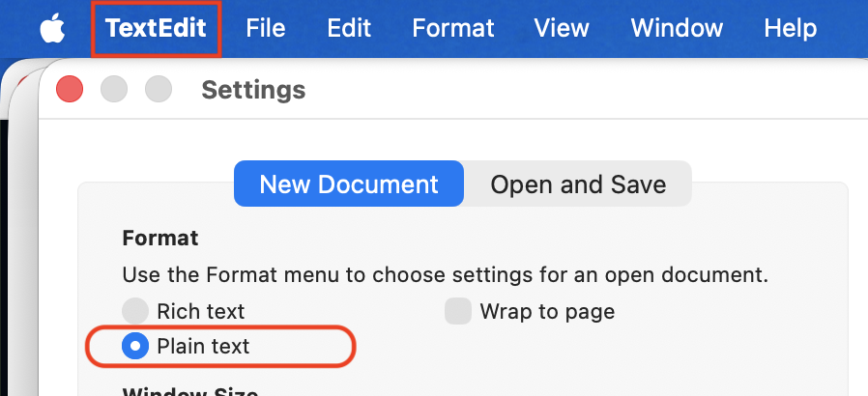868x396 pixels.
Task: Switch to the New Document tab
Action: tap(349, 184)
